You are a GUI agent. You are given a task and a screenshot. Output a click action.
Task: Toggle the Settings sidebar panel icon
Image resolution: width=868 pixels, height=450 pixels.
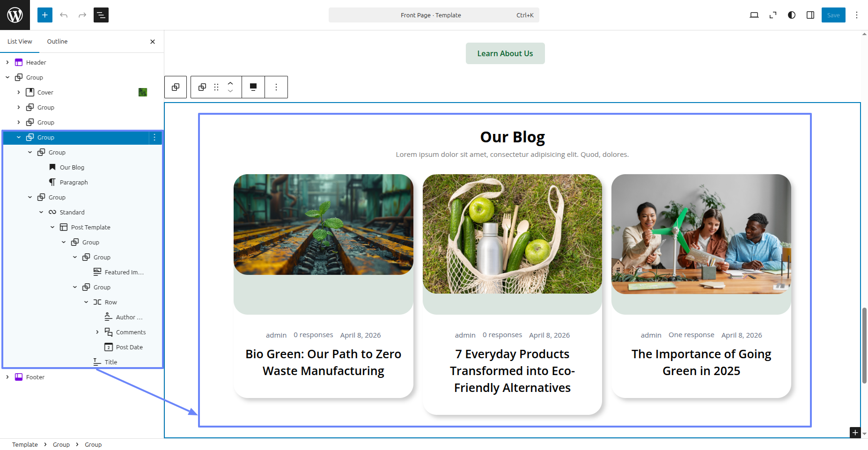pos(810,15)
